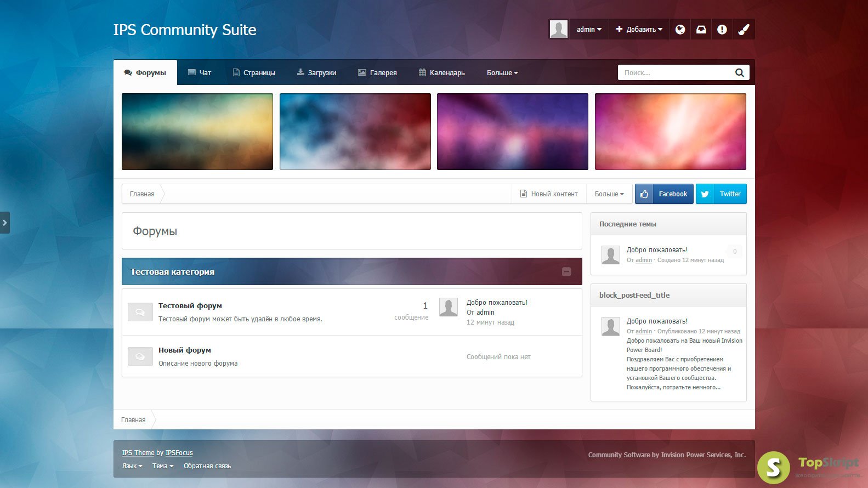Click the Twitter button label
Image resolution: width=868 pixels, height=488 pixels.
(730, 194)
